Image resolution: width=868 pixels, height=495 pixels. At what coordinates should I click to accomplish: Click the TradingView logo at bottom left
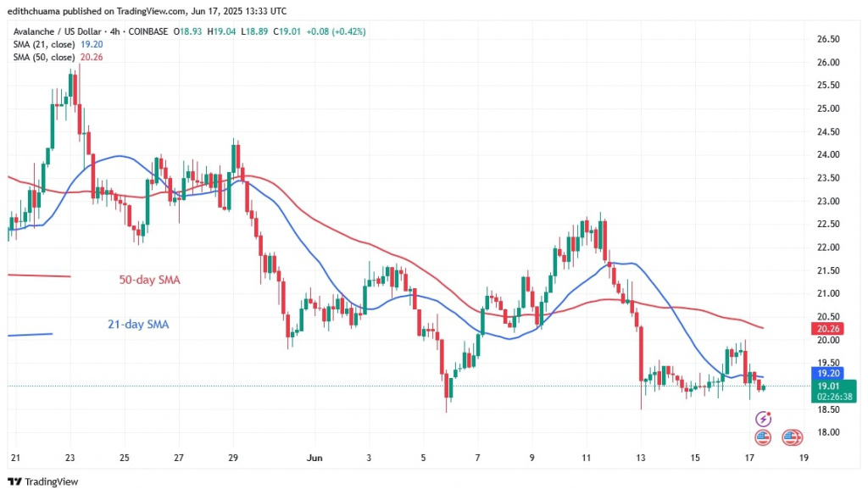[x=42, y=481]
